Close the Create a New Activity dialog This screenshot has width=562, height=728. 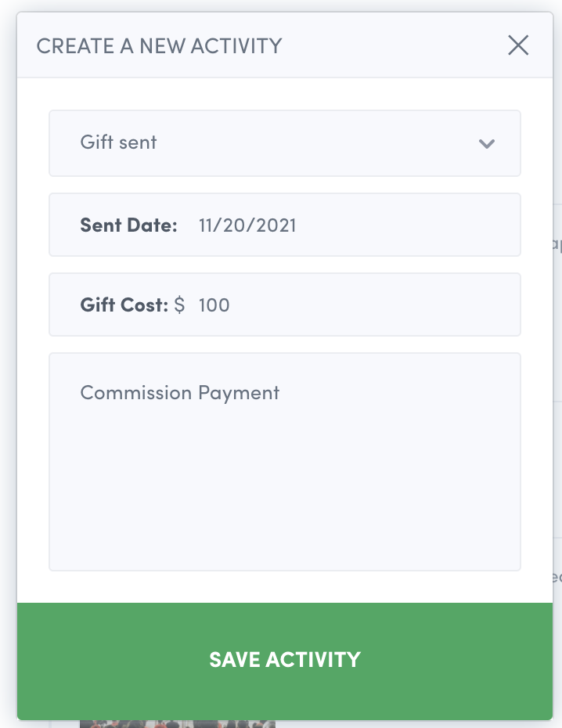[518, 45]
